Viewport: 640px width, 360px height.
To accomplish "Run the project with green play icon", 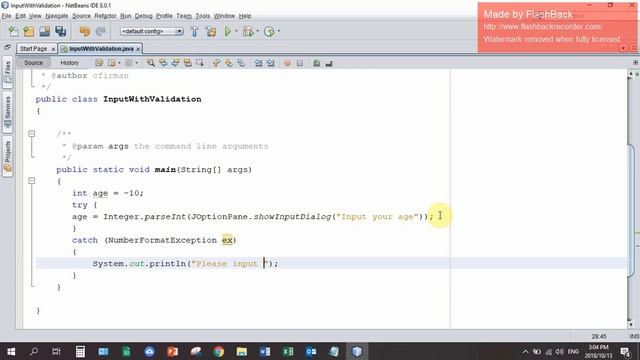I will click(x=227, y=31).
